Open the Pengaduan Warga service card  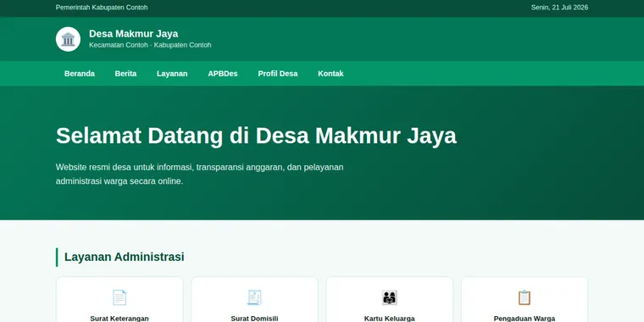point(525,299)
